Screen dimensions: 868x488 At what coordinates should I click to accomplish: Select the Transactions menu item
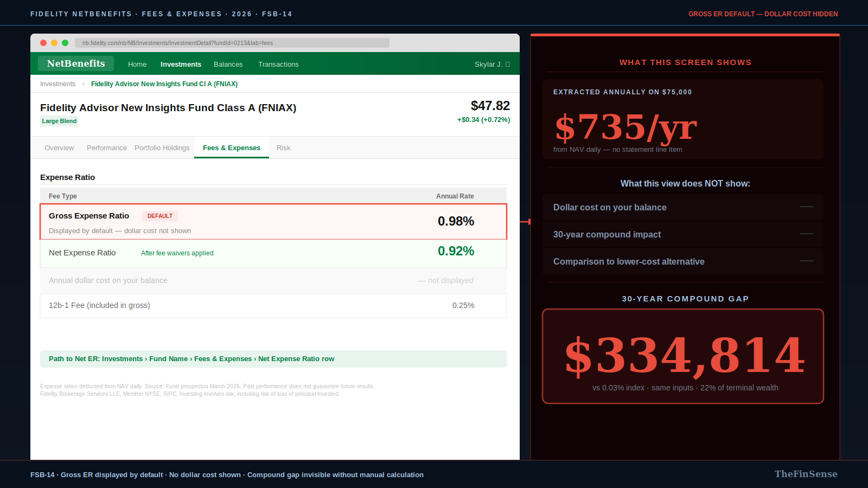[278, 64]
